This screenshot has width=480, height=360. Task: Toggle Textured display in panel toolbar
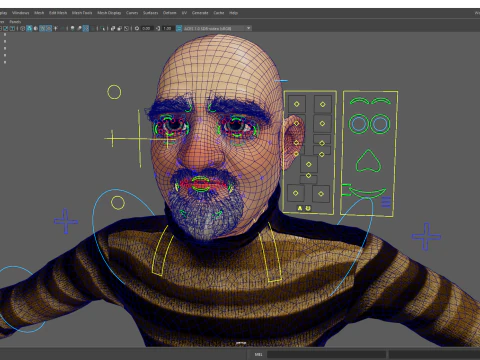pos(48,28)
